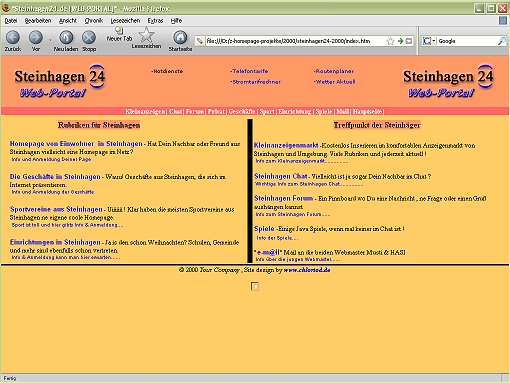510x383 pixels.
Task: Click in the Google search box
Action: (x=467, y=41)
